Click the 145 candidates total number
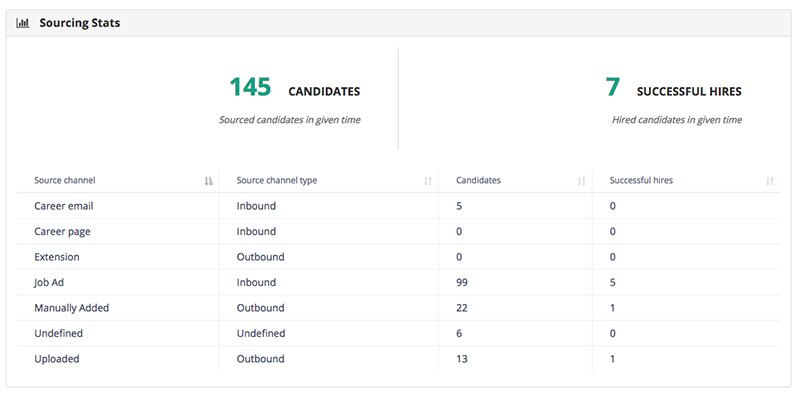This screenshot has height=395, width=800. [250, 87]
